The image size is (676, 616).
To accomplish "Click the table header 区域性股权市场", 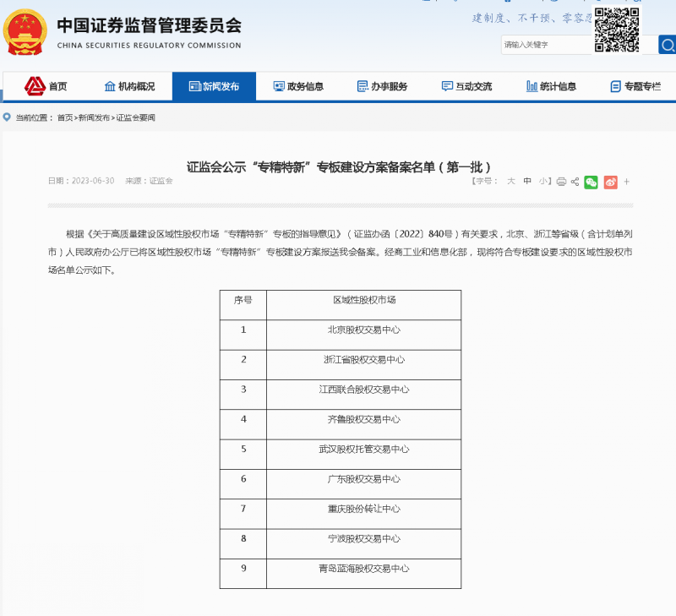I will (x=364, y=300).
